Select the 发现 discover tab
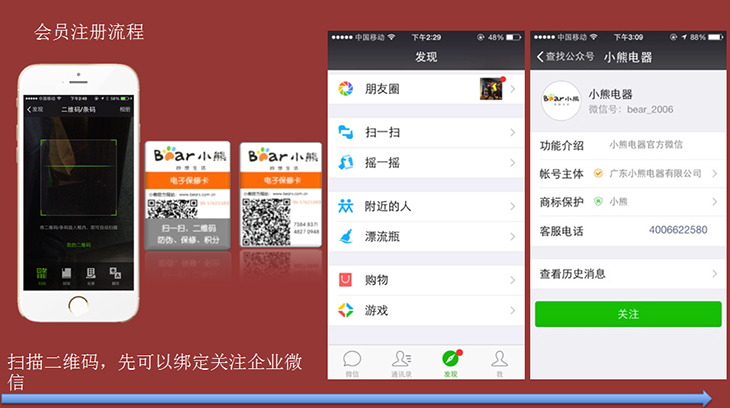The height and width of the screenshot is (408, 730). click(450, 364)
